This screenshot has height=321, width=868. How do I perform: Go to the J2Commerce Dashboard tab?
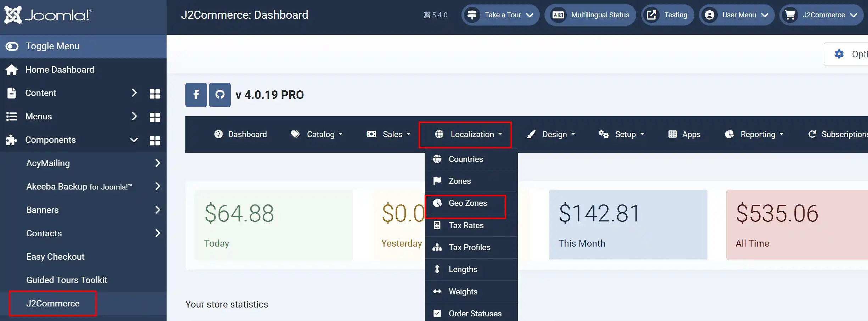click(241, 134)
